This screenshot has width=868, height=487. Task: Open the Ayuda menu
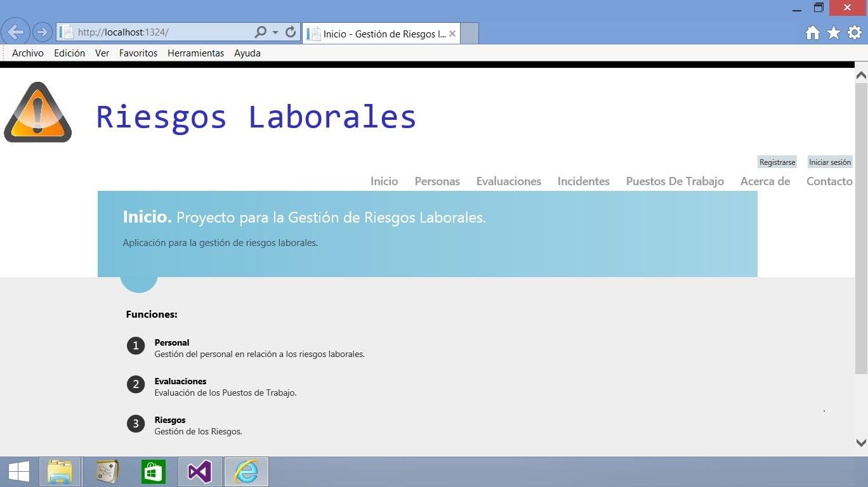[x=247, y=53]
